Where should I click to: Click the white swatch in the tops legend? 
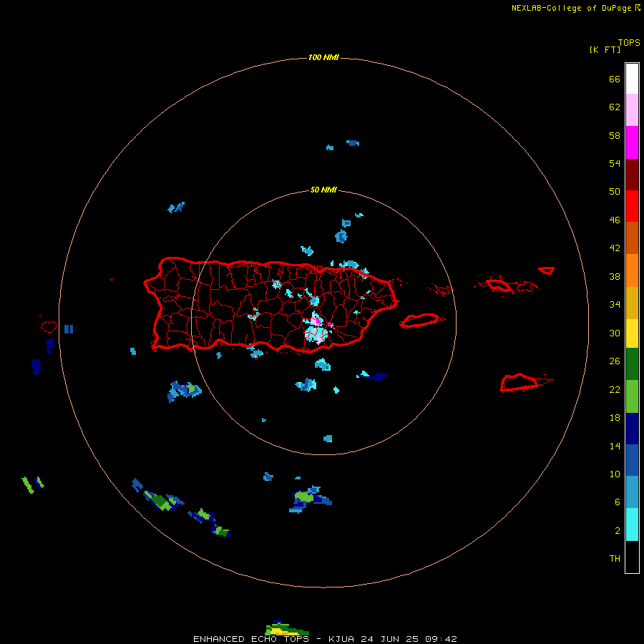pos(632,79)
